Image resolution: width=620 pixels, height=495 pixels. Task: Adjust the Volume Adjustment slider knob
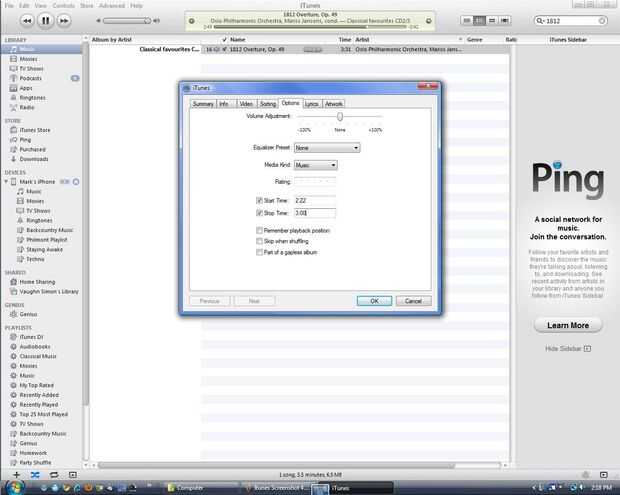coord(340,116)
